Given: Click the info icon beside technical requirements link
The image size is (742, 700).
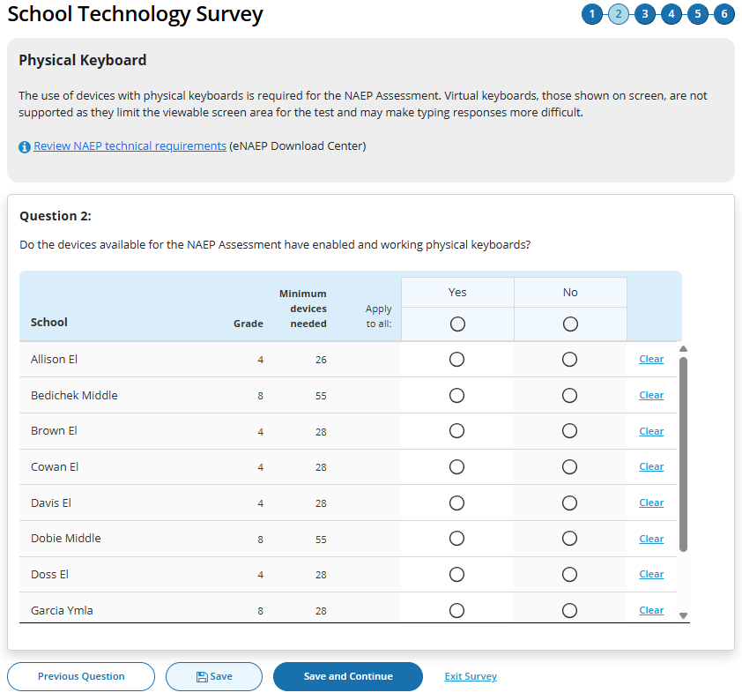Looking at the screenshot, I should click(x=25, y=147).
